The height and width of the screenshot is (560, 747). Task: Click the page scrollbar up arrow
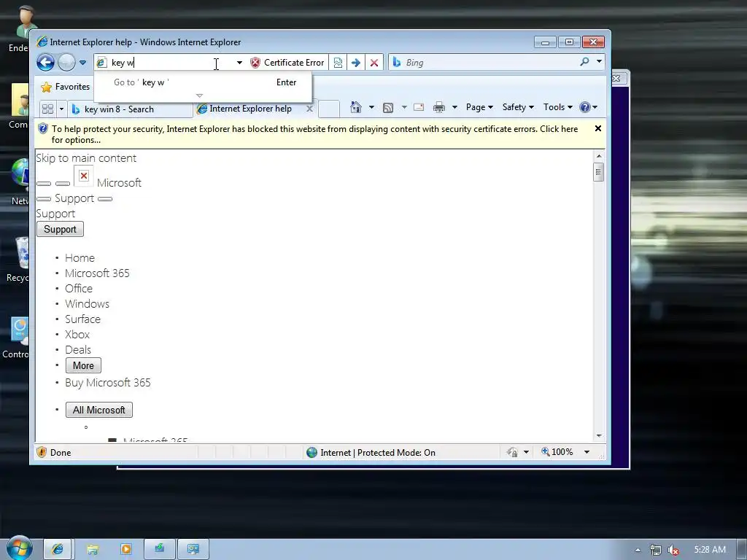coord(599,156)
